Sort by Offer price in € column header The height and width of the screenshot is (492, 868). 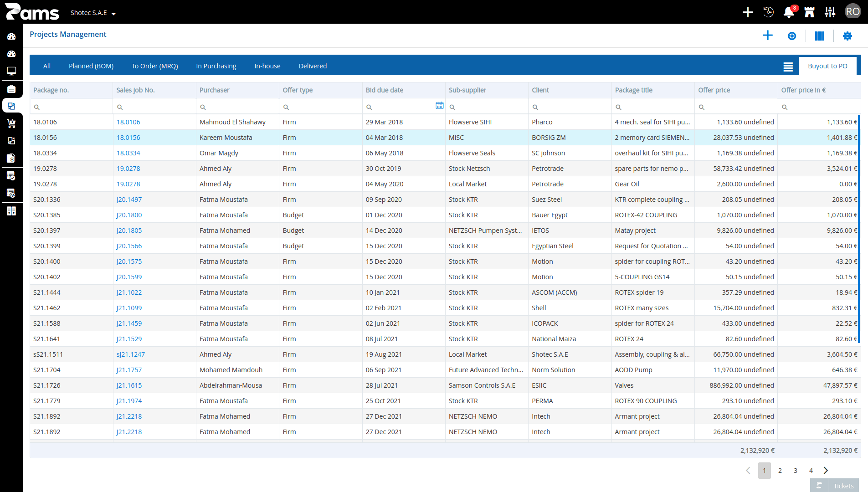(819, 90)
